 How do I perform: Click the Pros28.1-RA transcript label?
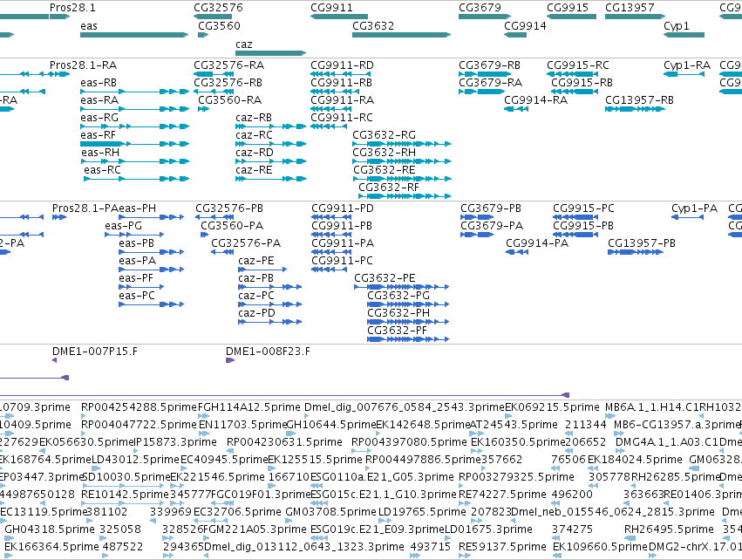click(83, 65)
